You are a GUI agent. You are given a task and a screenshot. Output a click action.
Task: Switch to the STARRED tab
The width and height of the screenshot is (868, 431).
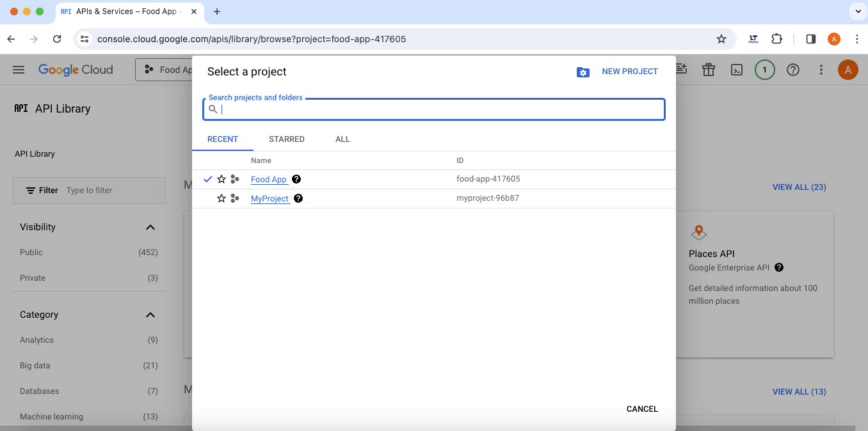coord(286,139)
